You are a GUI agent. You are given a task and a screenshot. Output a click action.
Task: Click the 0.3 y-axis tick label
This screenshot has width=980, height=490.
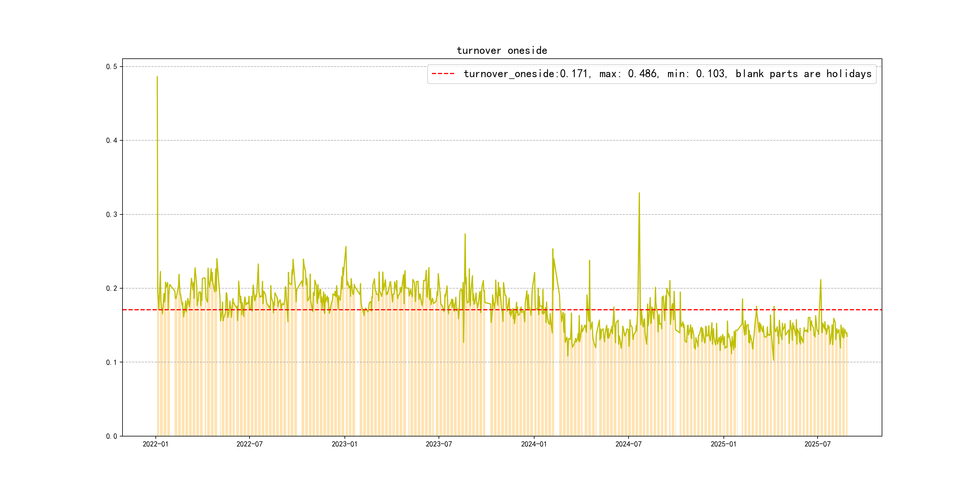112,214
